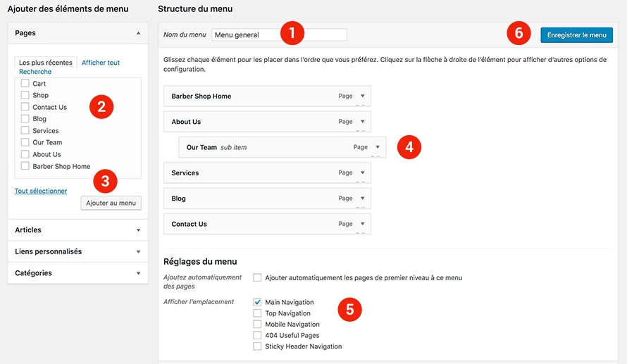
Task: Check the Cart page checkbox
Action: pyautogui.click(x=25, y=83)
